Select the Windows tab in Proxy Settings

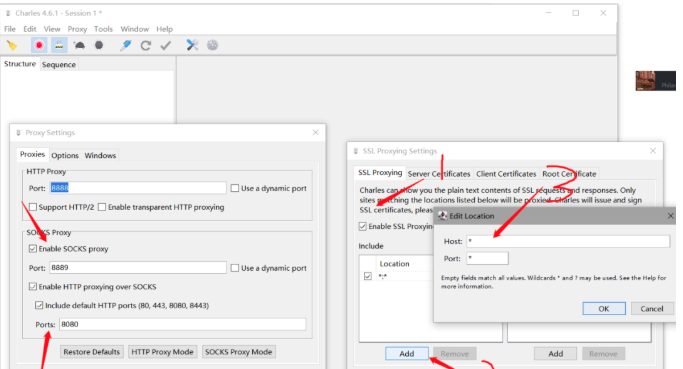(100, 155)
